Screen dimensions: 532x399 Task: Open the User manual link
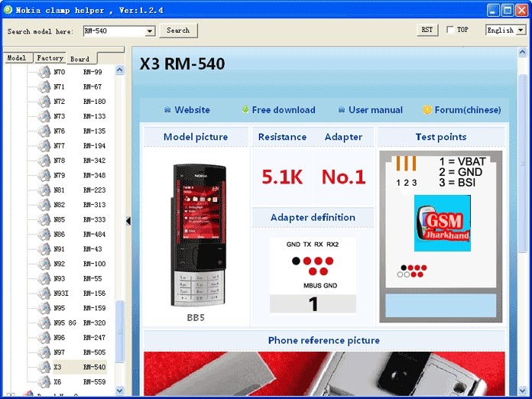coord(375,110)
